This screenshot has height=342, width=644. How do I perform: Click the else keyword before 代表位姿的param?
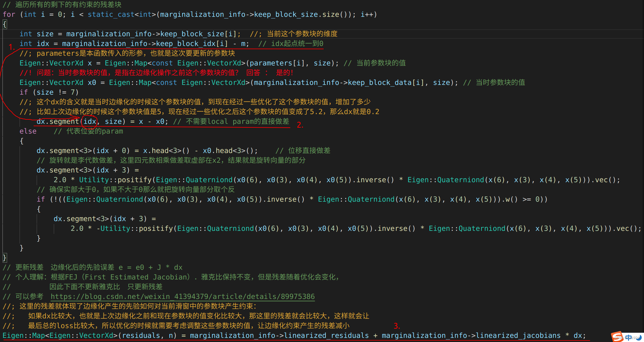(x=28, y=131)
